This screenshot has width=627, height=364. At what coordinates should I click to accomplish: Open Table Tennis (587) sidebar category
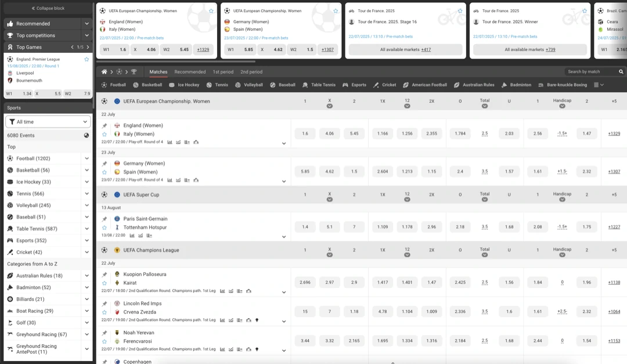pyautogui.click(x=37, y=229)
